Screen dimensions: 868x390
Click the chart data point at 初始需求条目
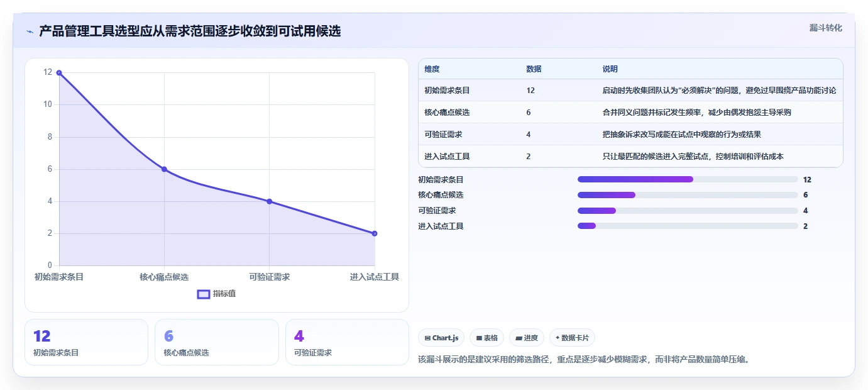(59, 73)
